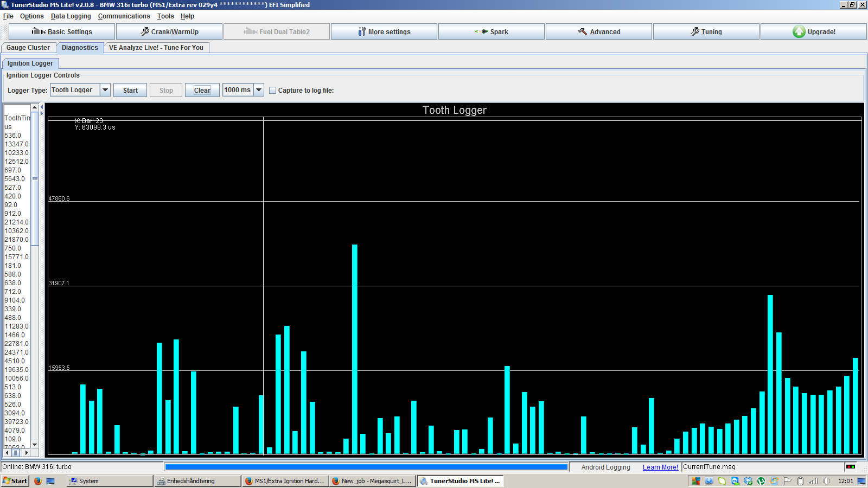Open the Data Logging menu

[x=71, y=16]
